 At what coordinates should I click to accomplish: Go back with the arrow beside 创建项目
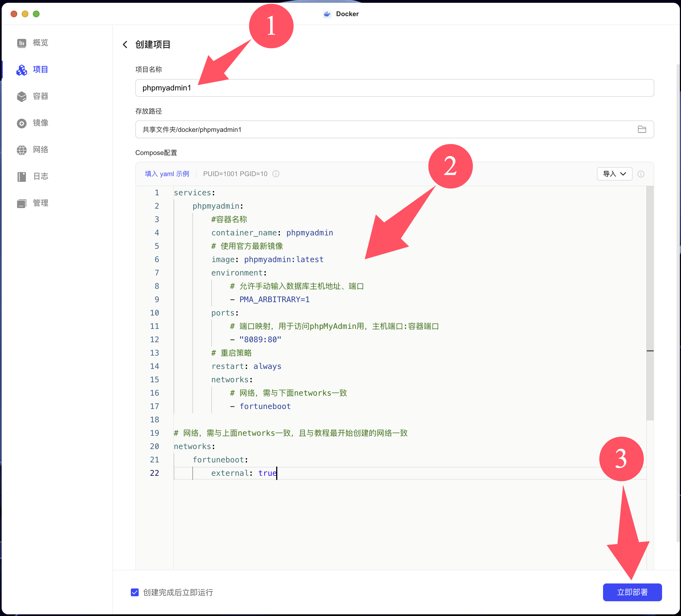125,45
